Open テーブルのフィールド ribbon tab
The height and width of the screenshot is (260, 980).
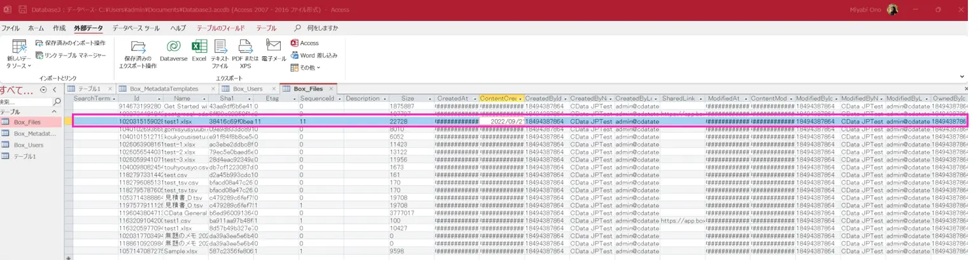pos(220,28)
